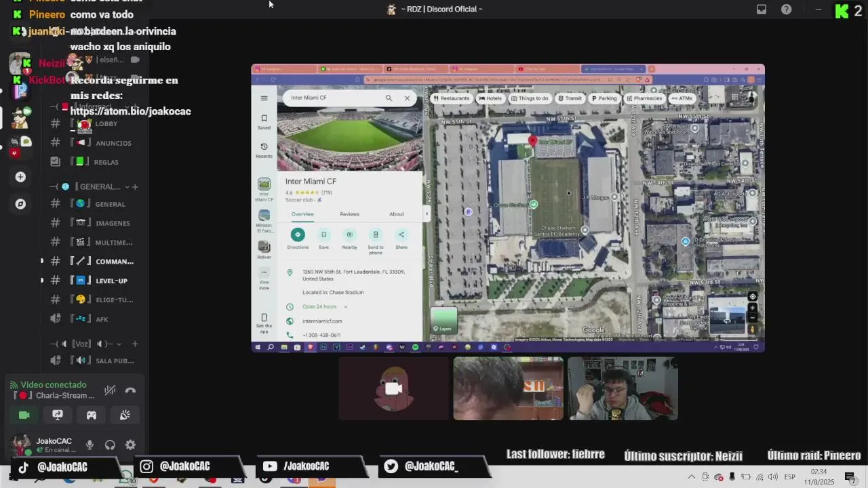This screenshot has width=868, height=488.
Task: Open the activities game controller button
Action: [91, 415]
